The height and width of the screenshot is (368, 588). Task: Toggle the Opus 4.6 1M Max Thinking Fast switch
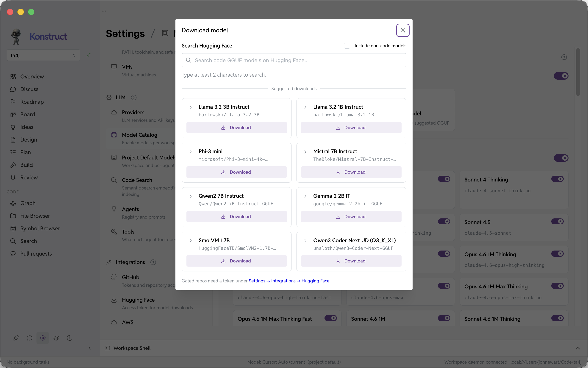pos(331,318)
